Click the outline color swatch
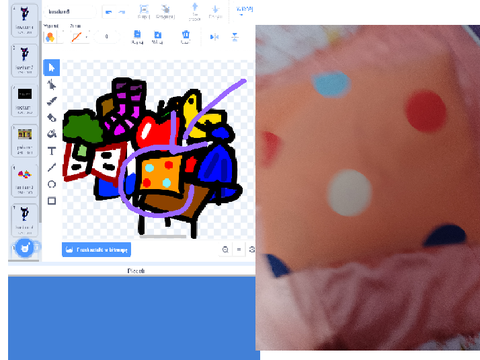 click(x=76, y=37)
